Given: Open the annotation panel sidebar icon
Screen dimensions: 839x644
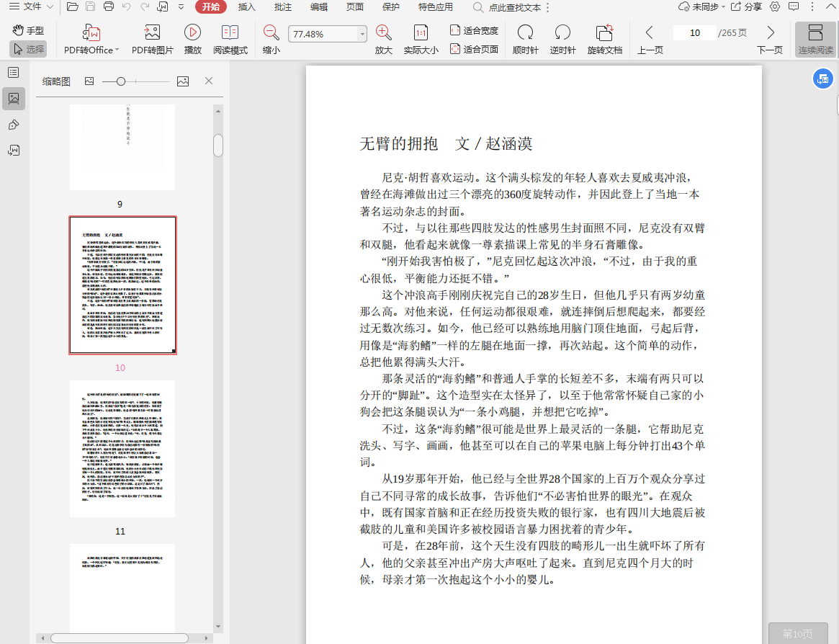Looking at the screenshot, I should click(14, 125).
